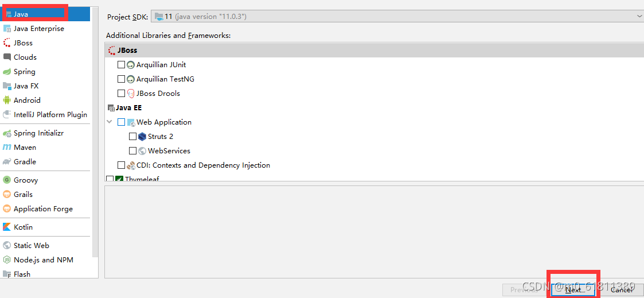Click the Next button

click(573, 290)
